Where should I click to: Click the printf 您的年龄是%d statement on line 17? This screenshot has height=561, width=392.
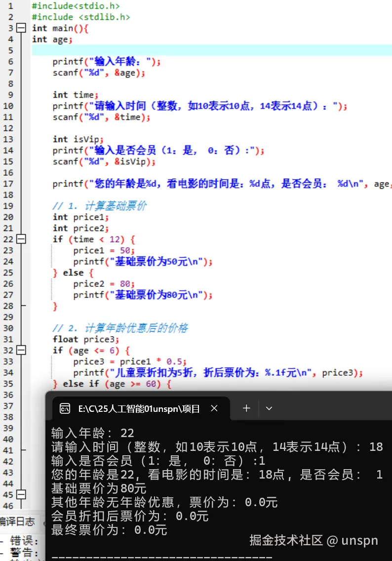click(222, 184)
